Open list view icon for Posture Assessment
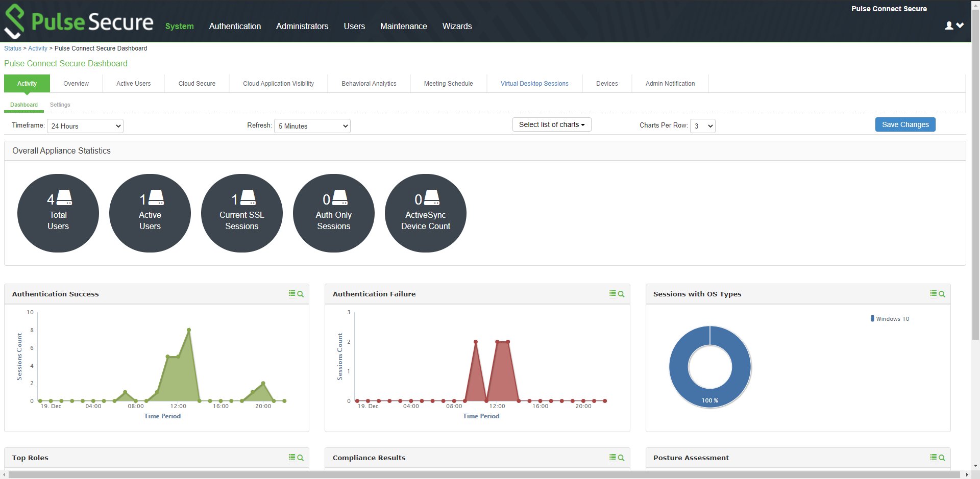The width and height of the screenshot is (980, 479). [x=933, y=457]
